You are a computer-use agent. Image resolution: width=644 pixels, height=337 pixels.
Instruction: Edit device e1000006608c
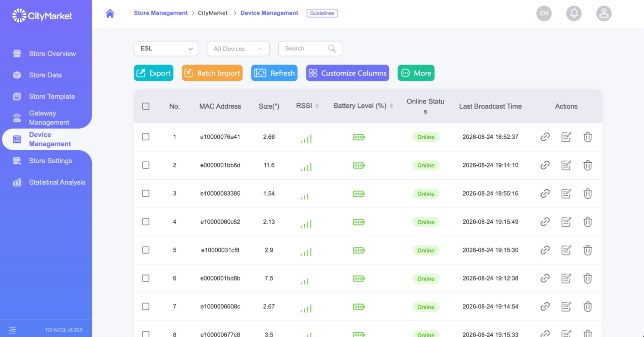point(566,307)
